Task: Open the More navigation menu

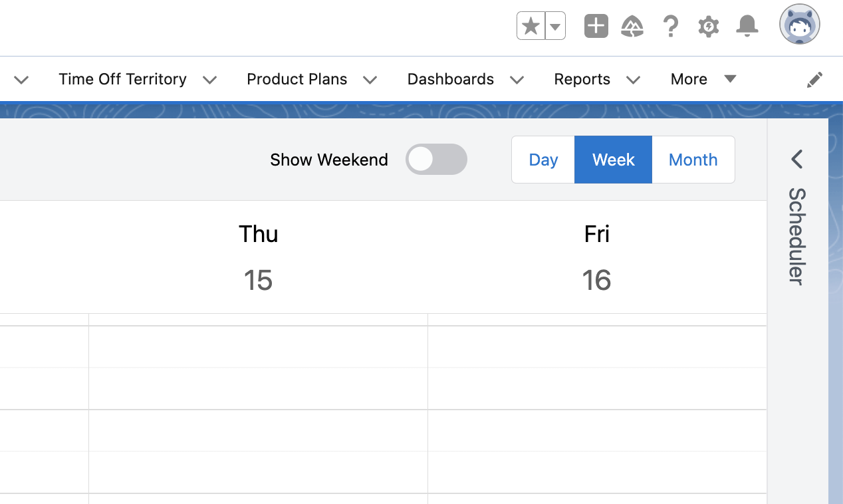Action: pos(703,79)
